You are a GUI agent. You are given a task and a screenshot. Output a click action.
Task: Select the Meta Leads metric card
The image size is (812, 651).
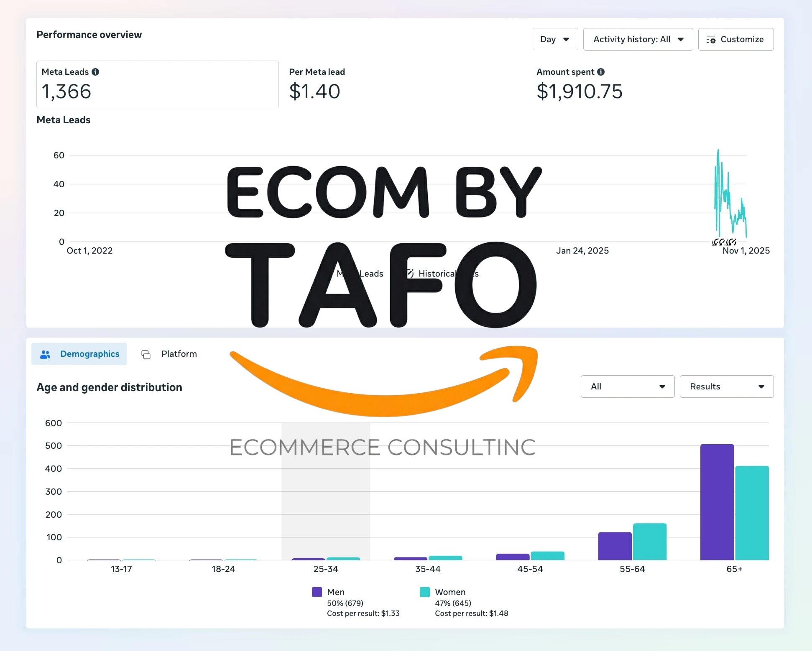pos(157,84)
